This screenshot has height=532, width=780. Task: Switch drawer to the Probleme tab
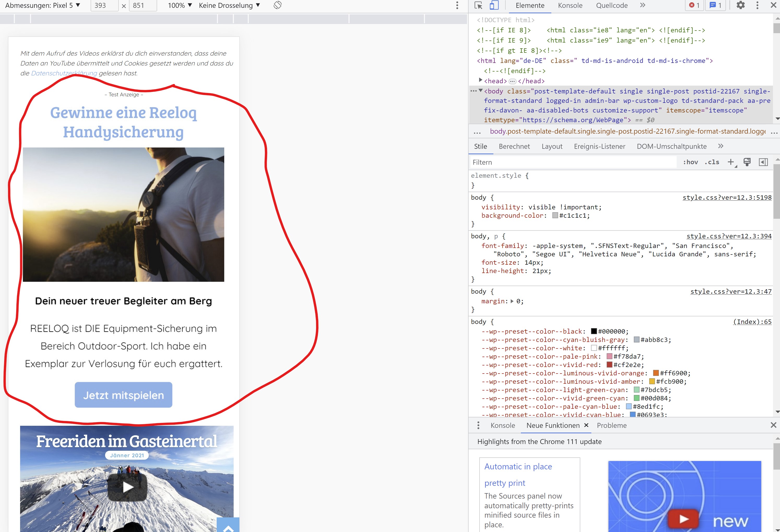click(x=612, y=425)
